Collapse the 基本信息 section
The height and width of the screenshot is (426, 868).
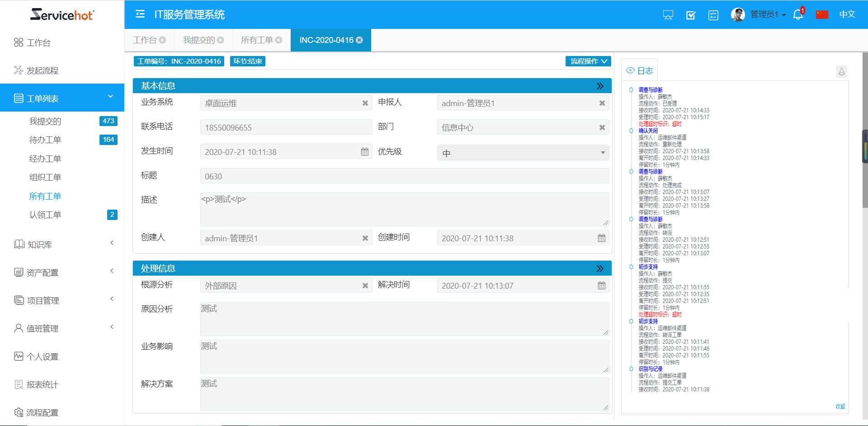pyautogui.click(x=599, y=86)
